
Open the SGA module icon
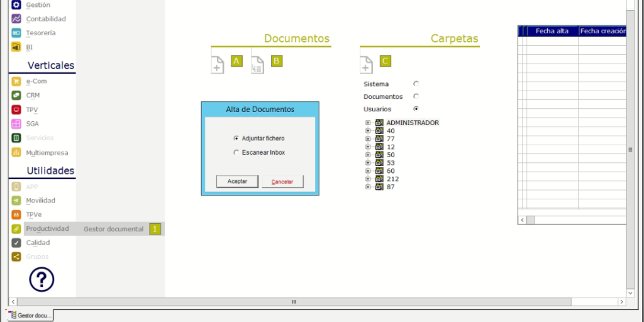pyautogui.click(x=16, y=124)
